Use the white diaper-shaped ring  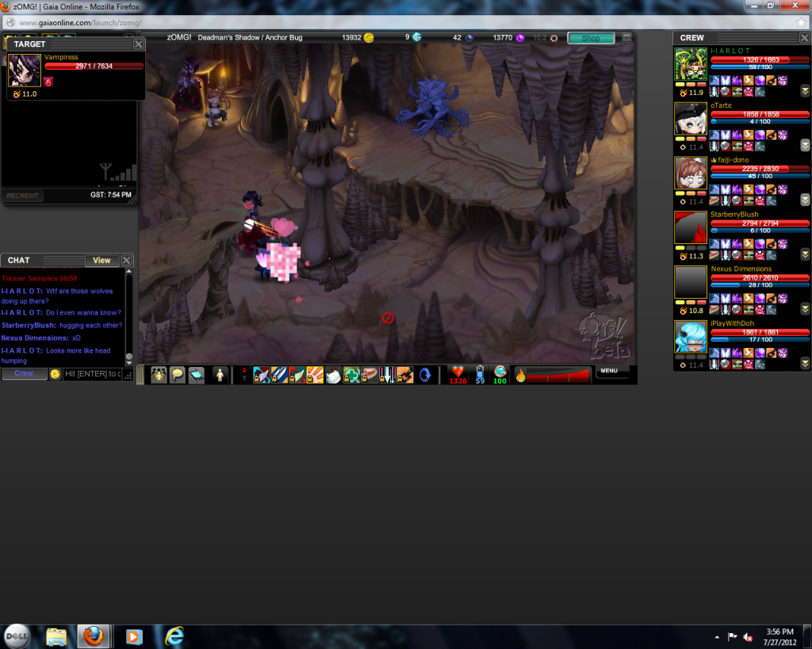coord(333,375)
